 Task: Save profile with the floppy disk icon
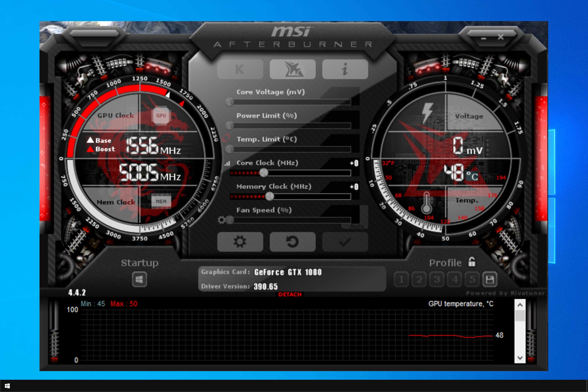[490, 279]
